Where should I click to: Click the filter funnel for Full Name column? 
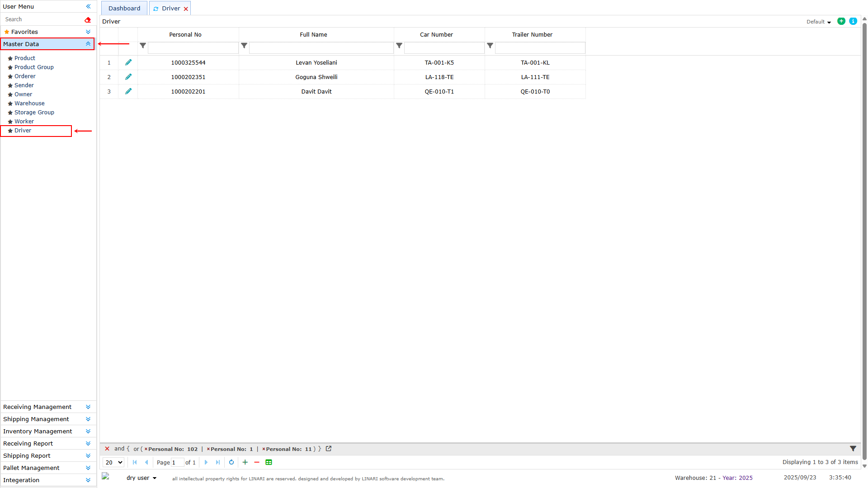tap(244, 46)
